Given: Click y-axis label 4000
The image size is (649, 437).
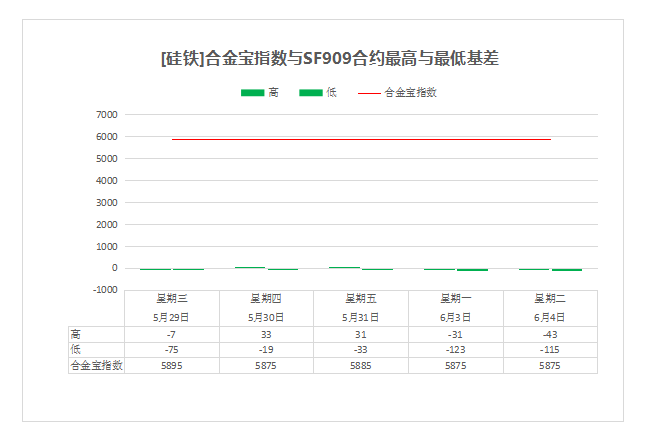Looking at the screenshot, I should 107,180.
